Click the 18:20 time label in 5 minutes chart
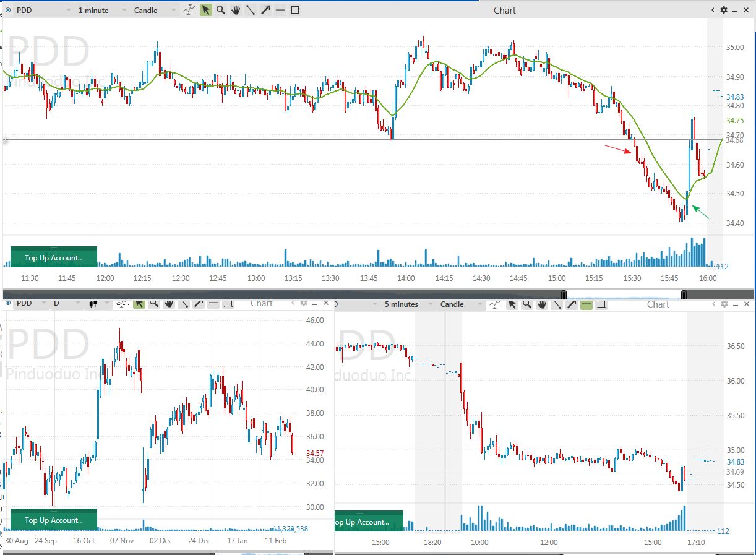 (x=432, y=543)
